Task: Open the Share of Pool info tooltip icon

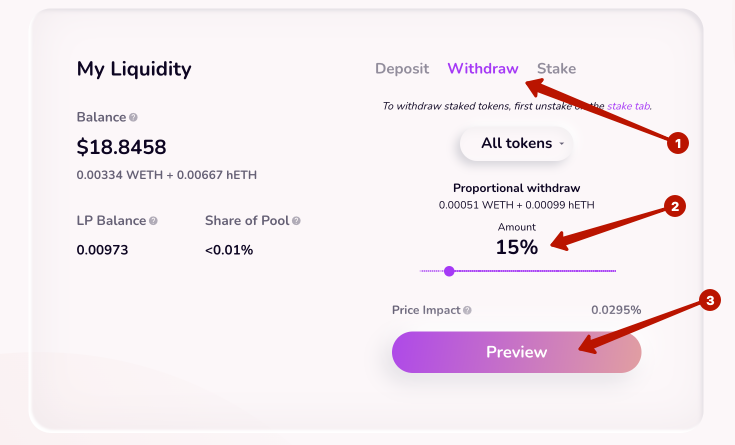Action: click(x=296, y=221)
